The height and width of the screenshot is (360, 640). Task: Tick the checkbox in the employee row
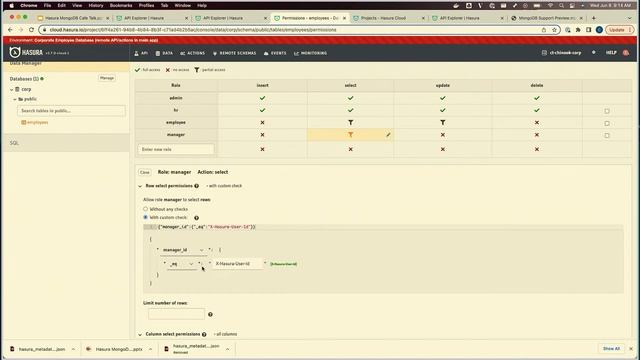[x=607, y=123]
